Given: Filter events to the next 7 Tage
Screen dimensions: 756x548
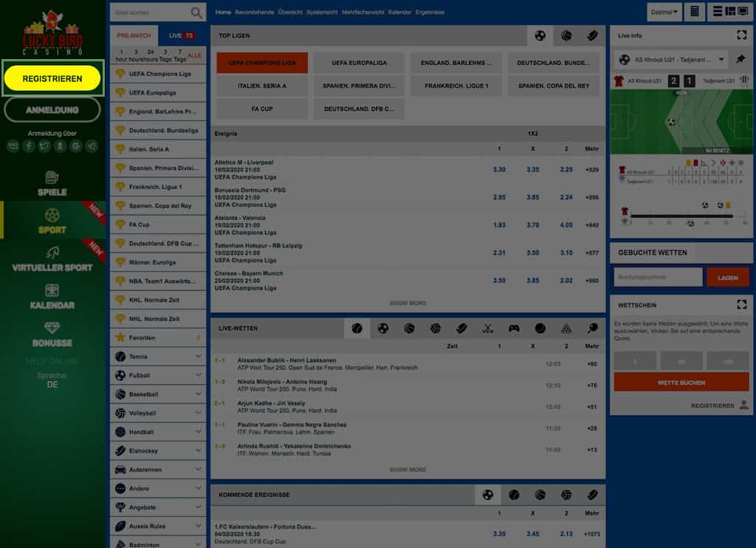Looking at the screenshot, I should click(x=180, y=55).
